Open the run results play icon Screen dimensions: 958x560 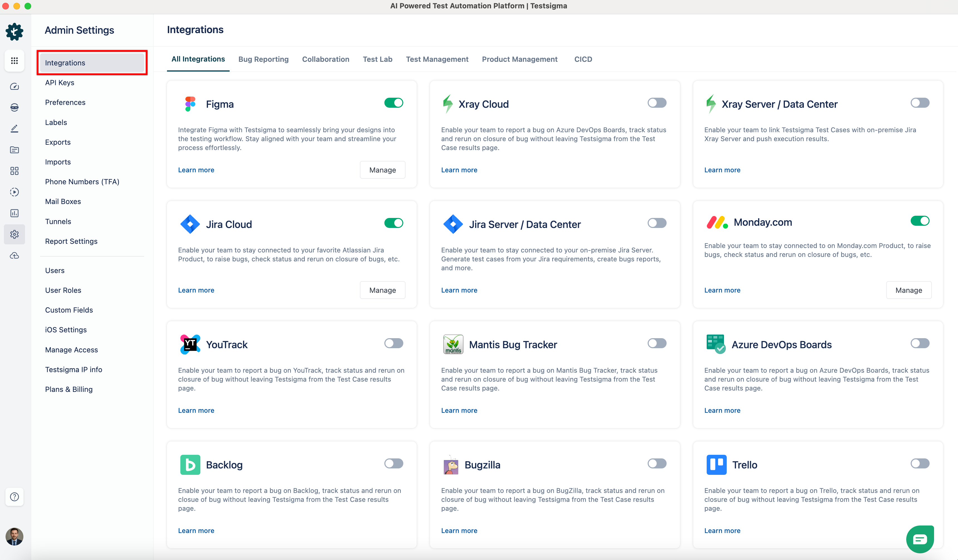point(14,192)
